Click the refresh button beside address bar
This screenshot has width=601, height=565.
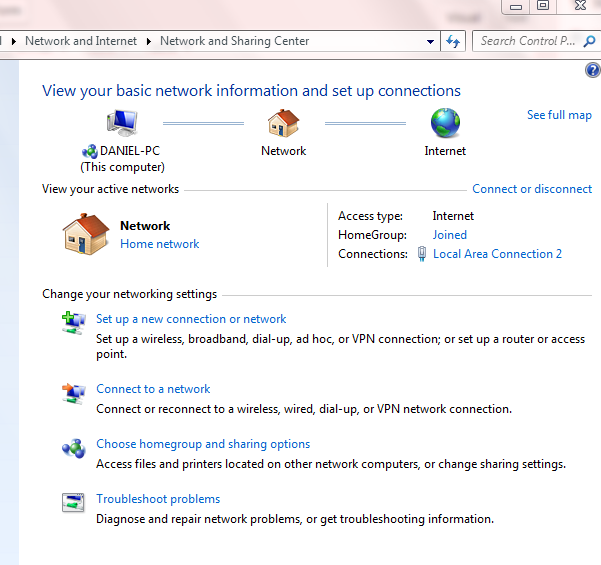pyautogui.click(x=453, y=41)
